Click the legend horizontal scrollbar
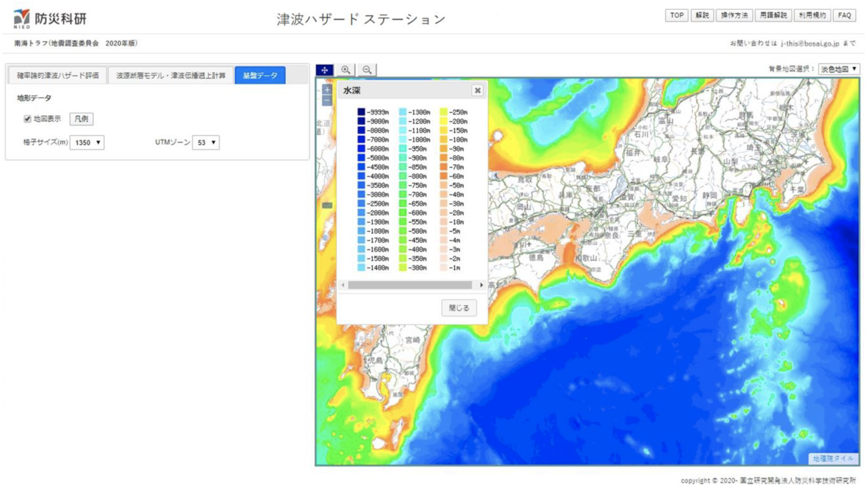 [x=410, y=285]
